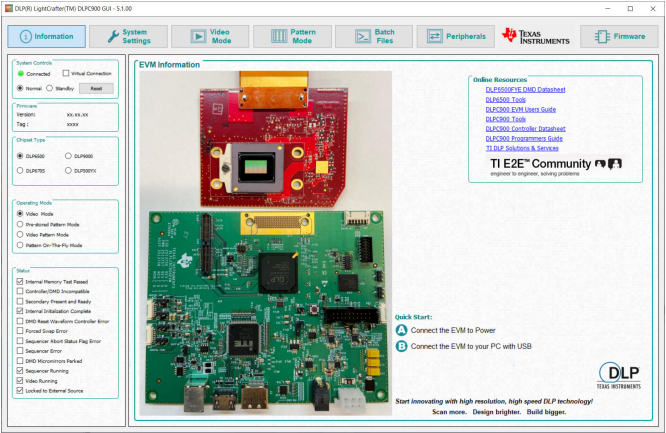Click the Quick Start step A icon
Image resolution: width=666 pixels, height=433 pixels.
click(401, 330)
